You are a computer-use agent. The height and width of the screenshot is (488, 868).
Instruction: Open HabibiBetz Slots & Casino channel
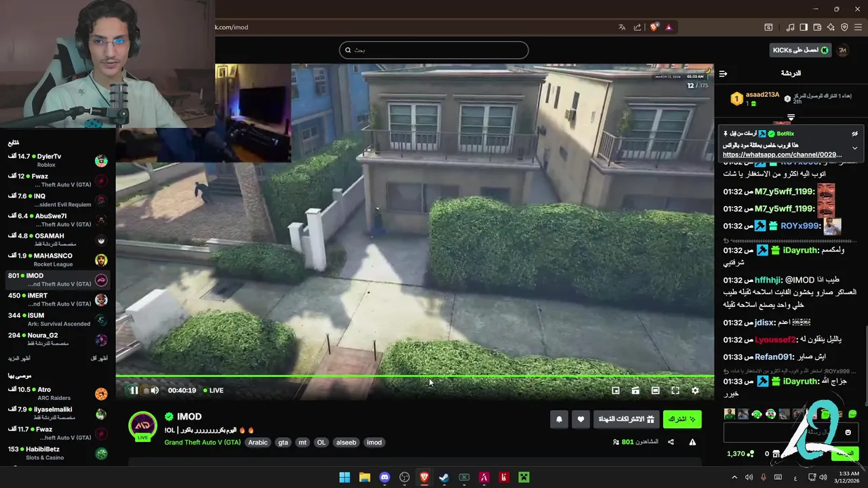click(58, 453)
